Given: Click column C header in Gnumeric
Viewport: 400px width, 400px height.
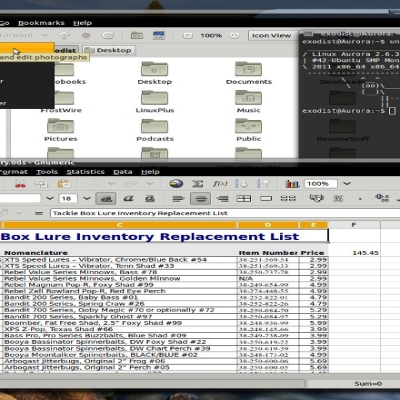Looking at the screenshot, I should 119,225.
